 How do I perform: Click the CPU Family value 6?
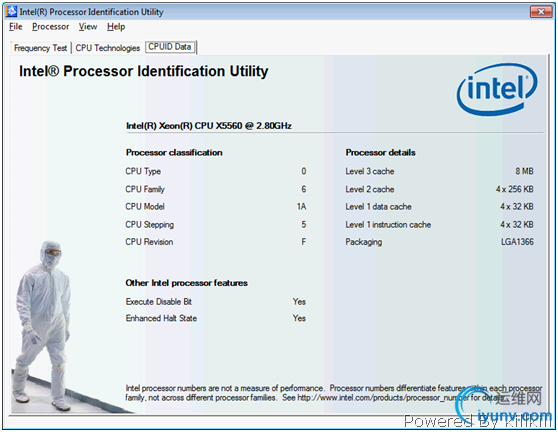click(304, 189)
